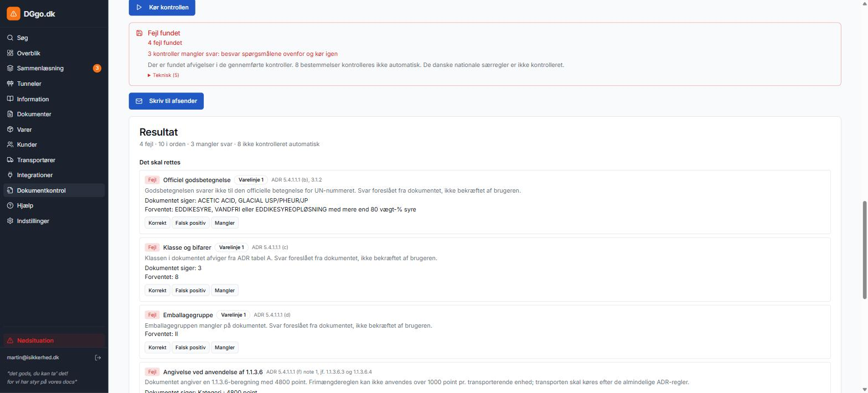
Task: Mark Officiel godsbetegnelse as Falsk positiv
Action: [190, 223]
